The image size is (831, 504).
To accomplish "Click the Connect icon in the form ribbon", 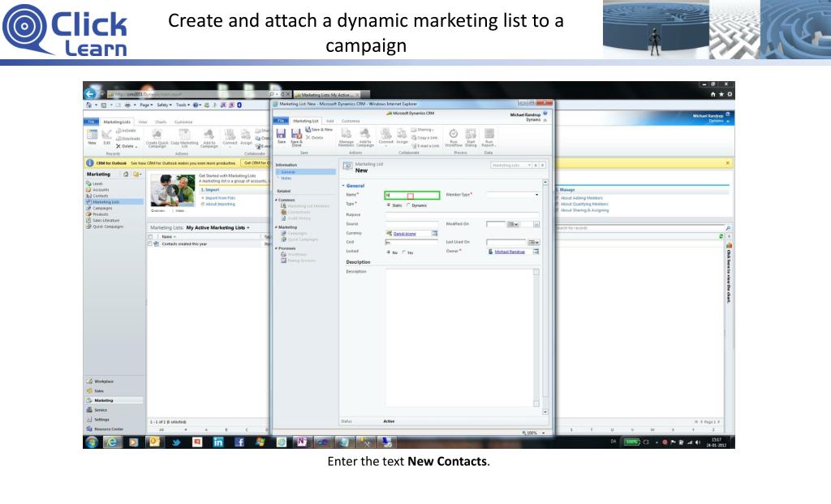I will click(x=385, y=136).
